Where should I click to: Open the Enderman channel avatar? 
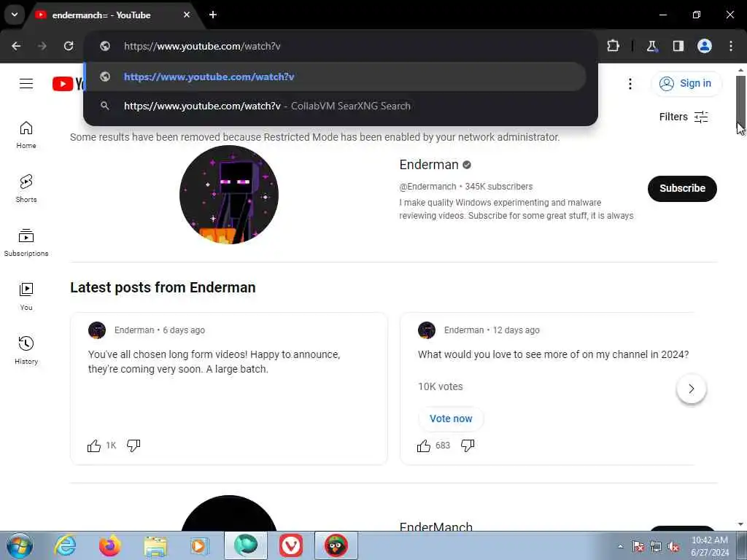pyautogui.click(x=228, y=195)
